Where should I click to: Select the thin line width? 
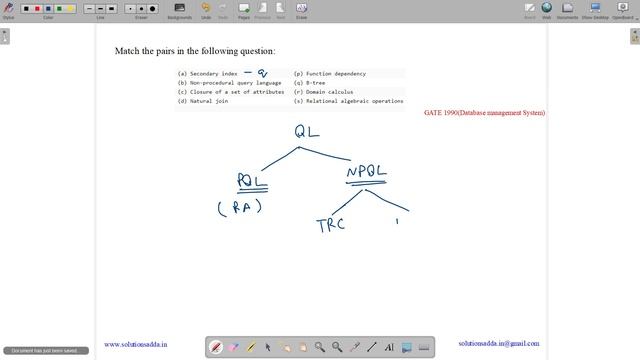[x=89, y=9]
